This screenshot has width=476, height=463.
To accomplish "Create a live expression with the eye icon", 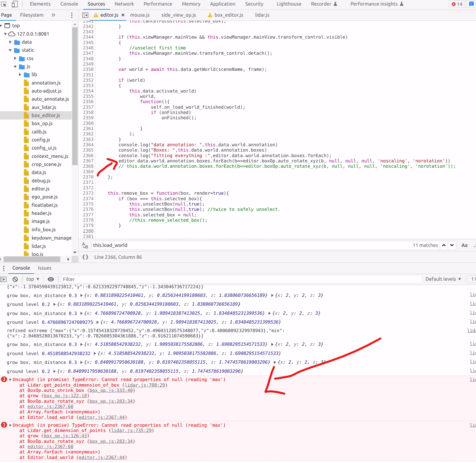I will tap(51, 279).
